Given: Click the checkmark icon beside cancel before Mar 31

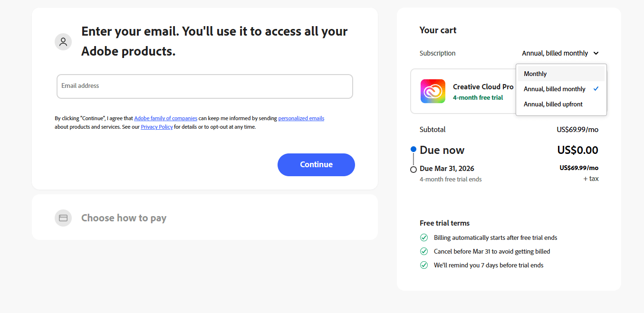Looking at the screenshot, I should (424, 251).
